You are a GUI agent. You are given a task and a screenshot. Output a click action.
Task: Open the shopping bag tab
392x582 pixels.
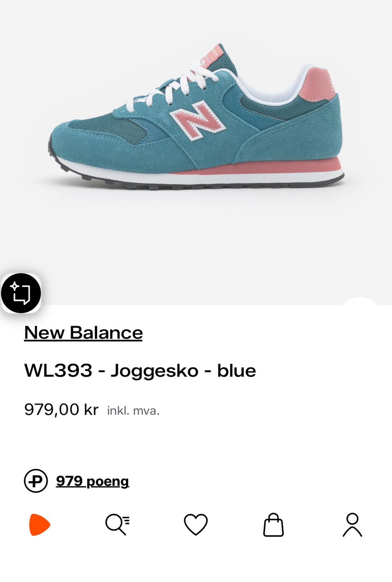click(x=274, y=525)
